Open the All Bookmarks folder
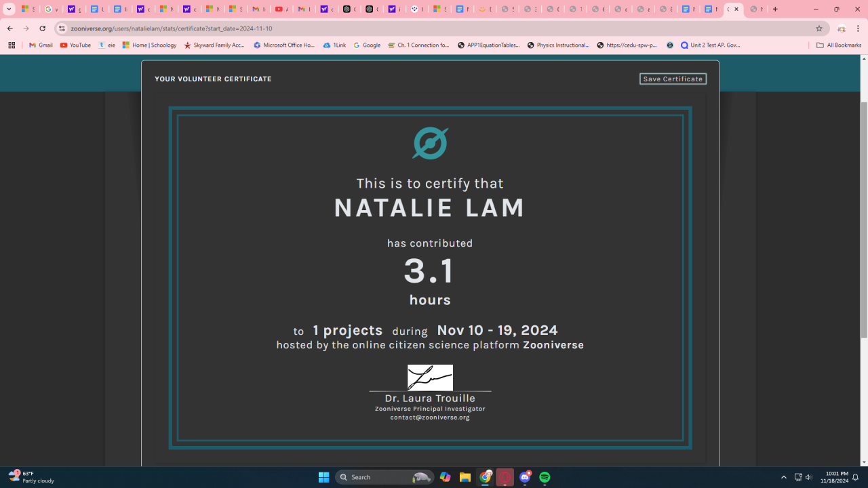 pos(839,45)
